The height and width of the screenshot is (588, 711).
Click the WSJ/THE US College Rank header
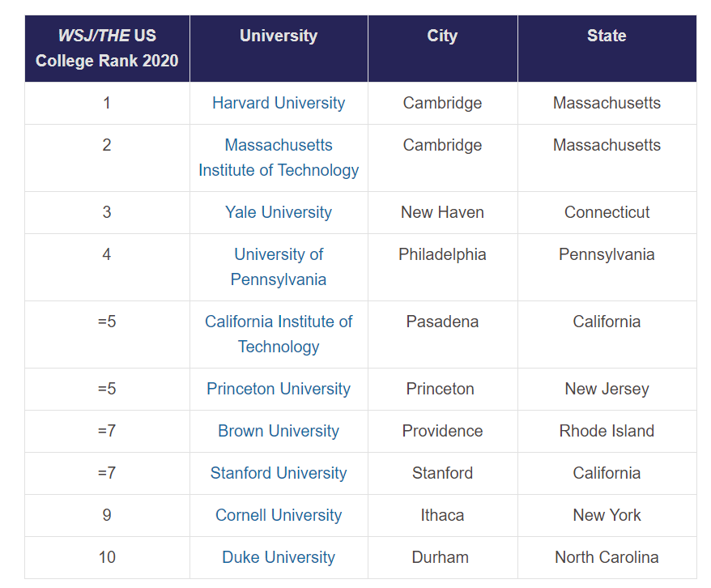click(x=107, y=48)
